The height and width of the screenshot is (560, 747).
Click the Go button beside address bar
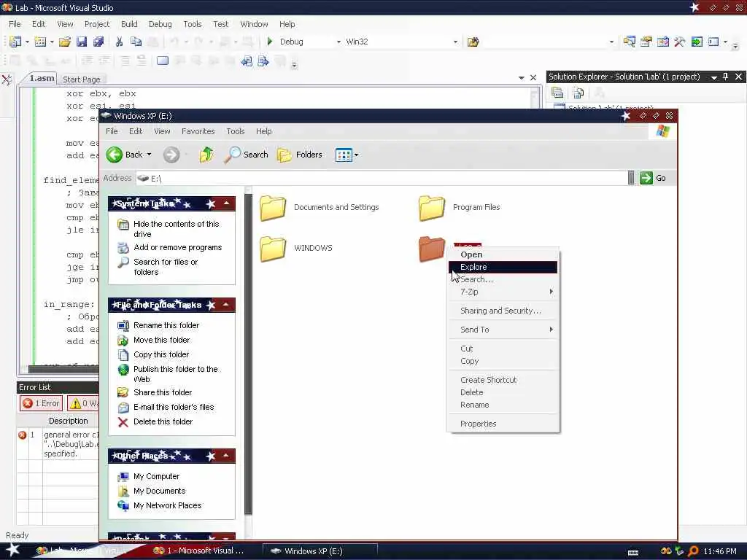[x=654, y=178]
